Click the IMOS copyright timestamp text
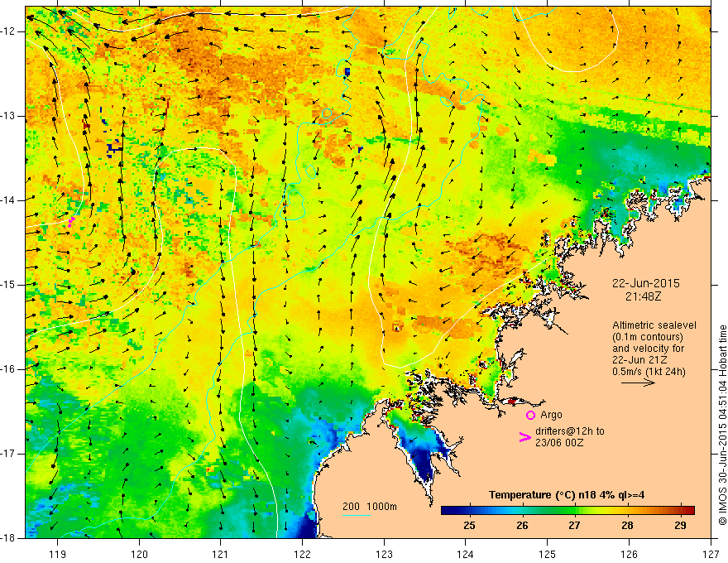The width and height of the screenshot is (728, 563). (722, 425)
